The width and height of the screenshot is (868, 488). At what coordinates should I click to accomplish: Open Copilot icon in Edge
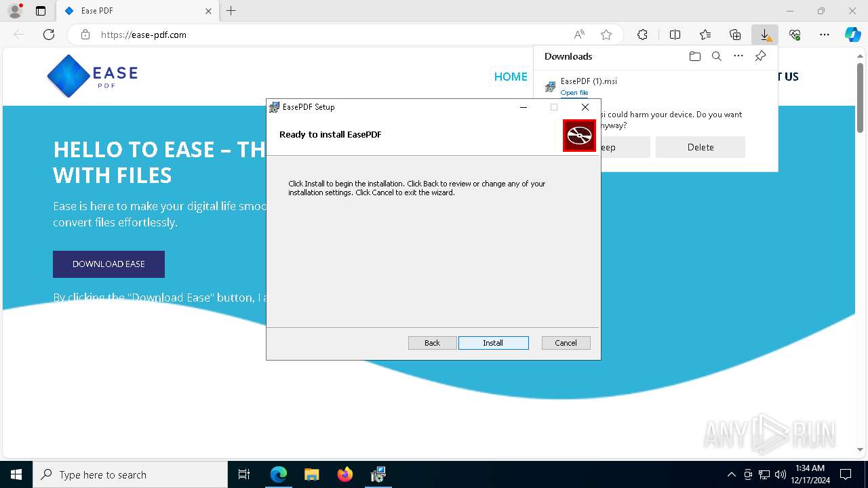(852, 35)
